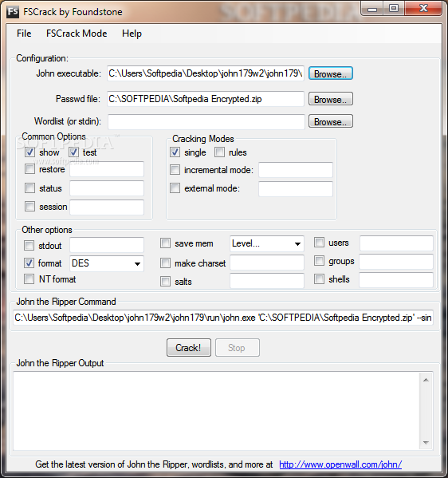Uncheck the show option
The image size is (448, 478).
pyautogui.click(x=29, y=152)
